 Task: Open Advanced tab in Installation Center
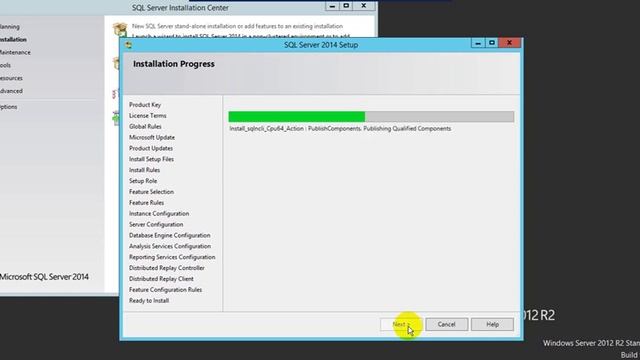(x=11, y=91)
